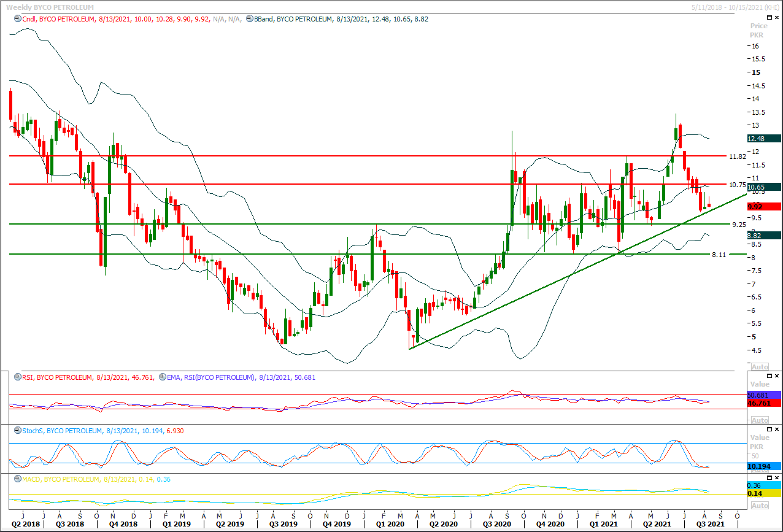Select the RSI indicator legend marker

click(x=18, y=377)
